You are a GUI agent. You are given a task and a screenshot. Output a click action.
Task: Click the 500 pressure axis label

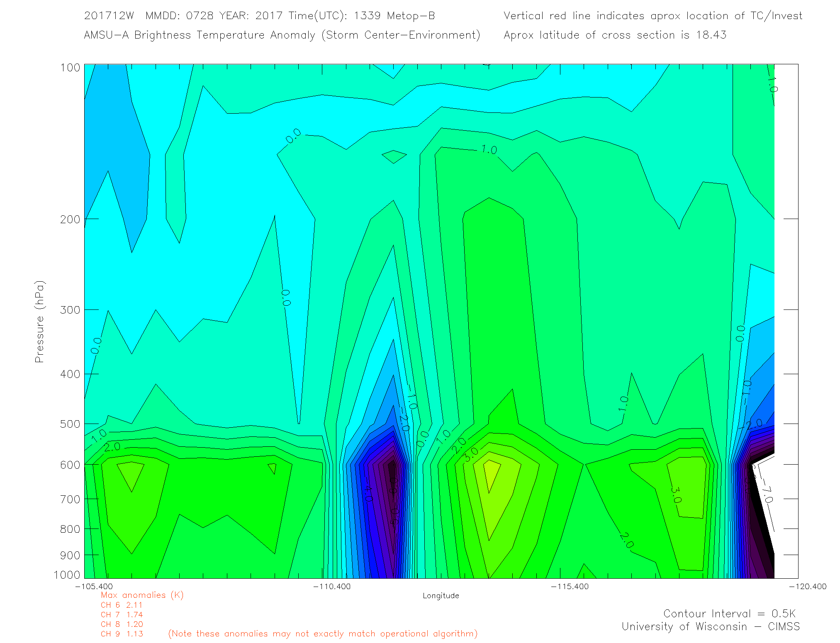pyautogui.click(x=70, y=424)
